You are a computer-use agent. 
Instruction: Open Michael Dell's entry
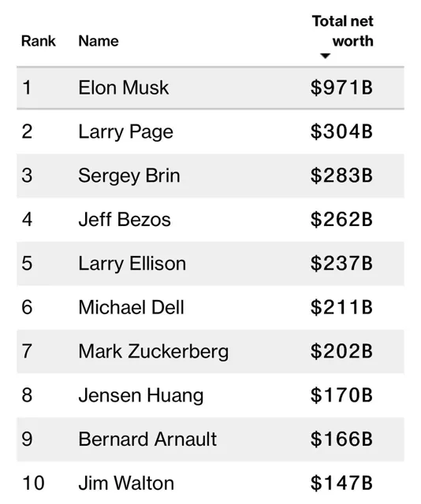(x=132, y=308)
